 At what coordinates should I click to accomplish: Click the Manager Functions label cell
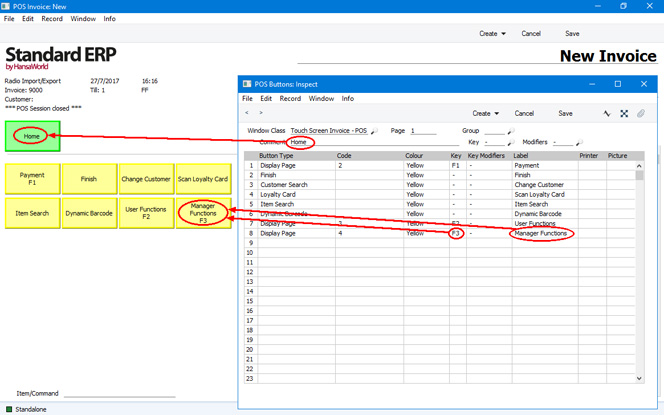[x=545, y=233]
